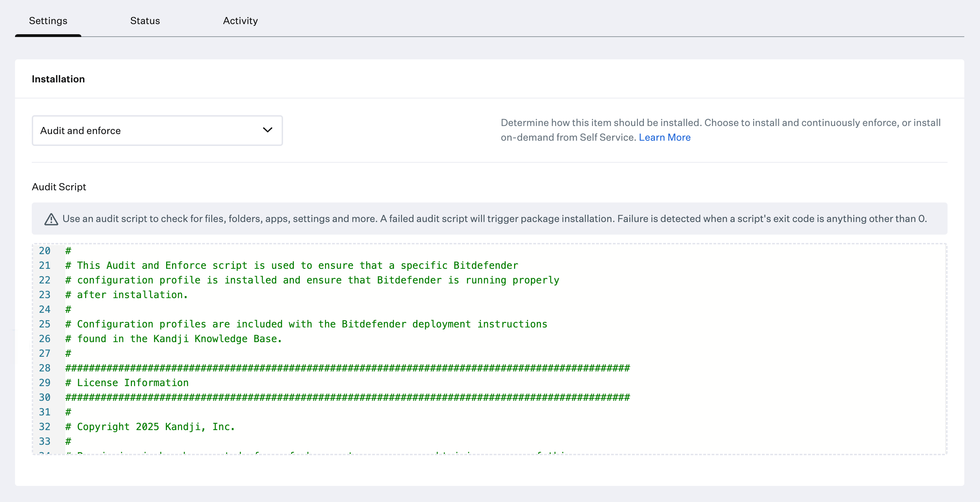Click the '# License Information' line
The image size is (980, 502).
[127, 383]
